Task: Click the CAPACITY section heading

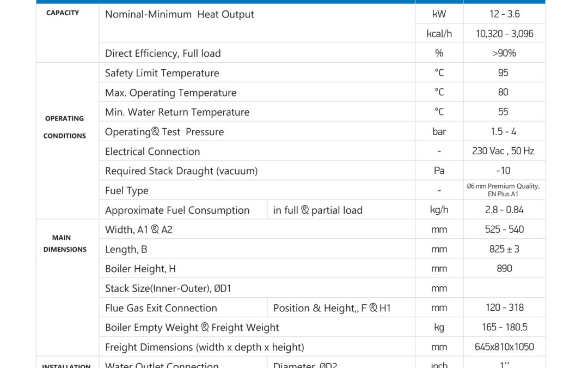Action: click(63, 13)
